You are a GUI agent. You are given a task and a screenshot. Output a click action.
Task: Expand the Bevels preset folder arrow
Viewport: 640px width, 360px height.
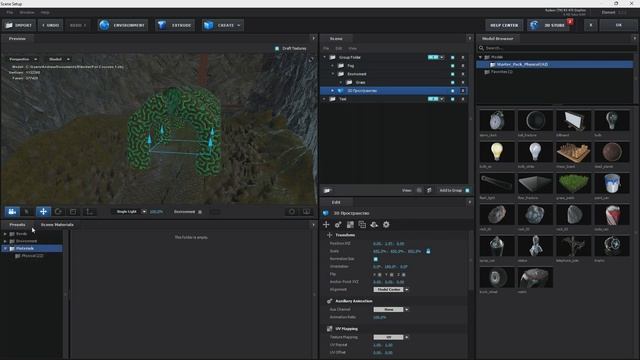click(x=5, y=234)
